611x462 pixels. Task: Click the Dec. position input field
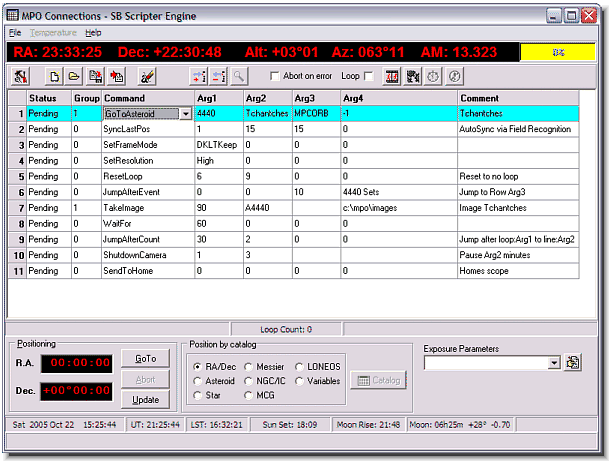(77, 391)
